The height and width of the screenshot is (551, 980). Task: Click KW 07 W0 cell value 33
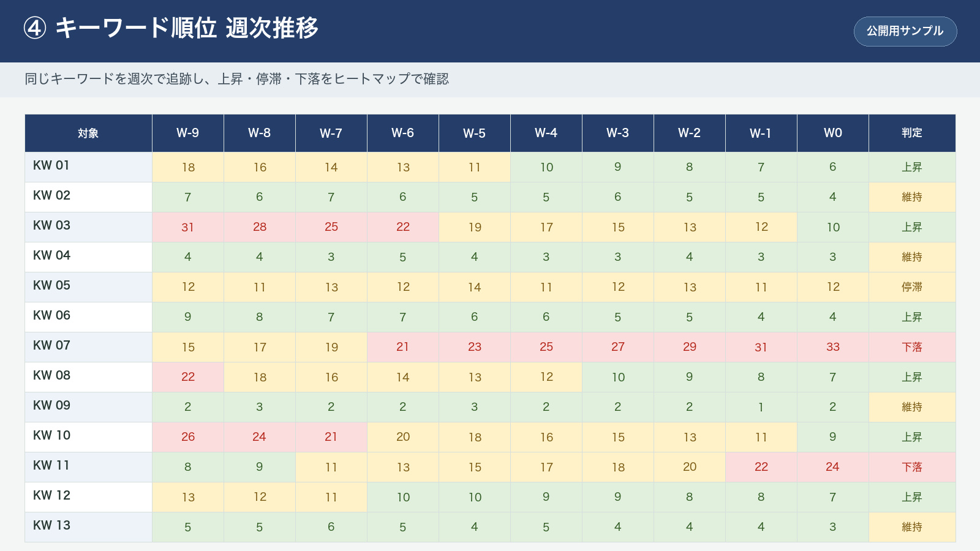tap(833, 347)
